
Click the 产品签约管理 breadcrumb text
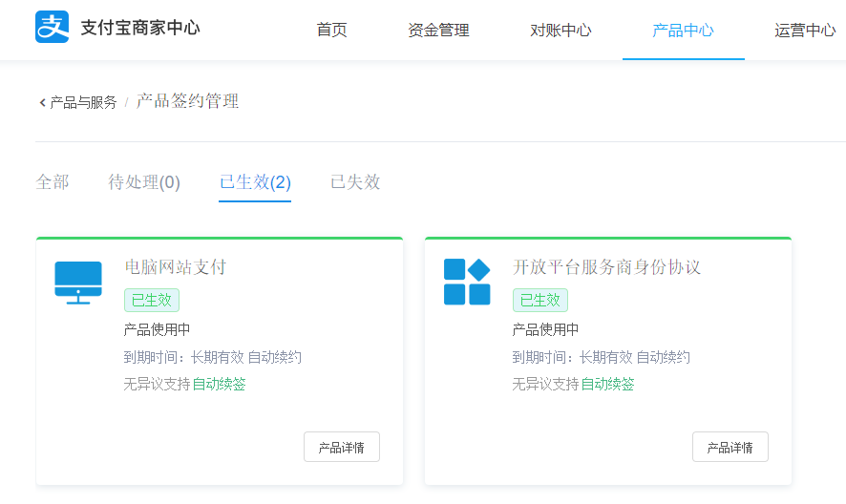click(x=187, y=101)
